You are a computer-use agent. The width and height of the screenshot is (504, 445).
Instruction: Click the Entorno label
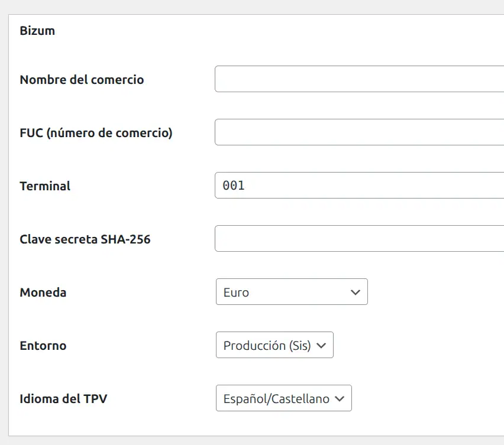pos(43,346)
